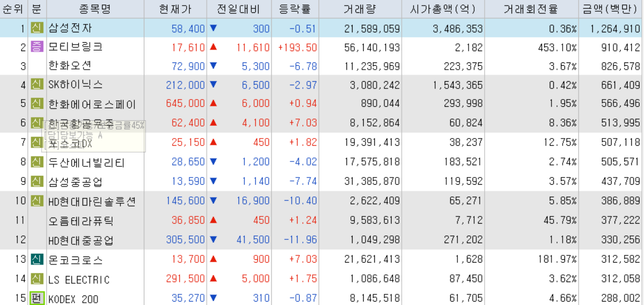Click the 신 badge for LS ELECTRIC
644x305 pixels.
(x=37, y=279)
